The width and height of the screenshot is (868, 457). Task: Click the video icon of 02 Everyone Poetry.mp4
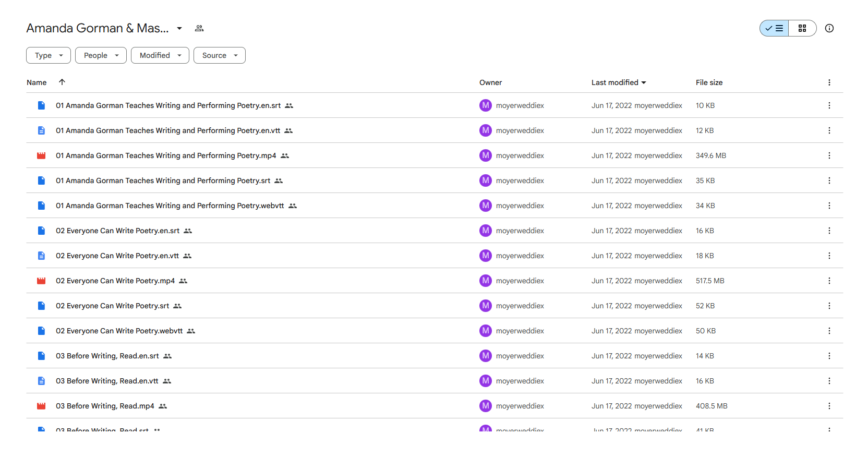41,281
